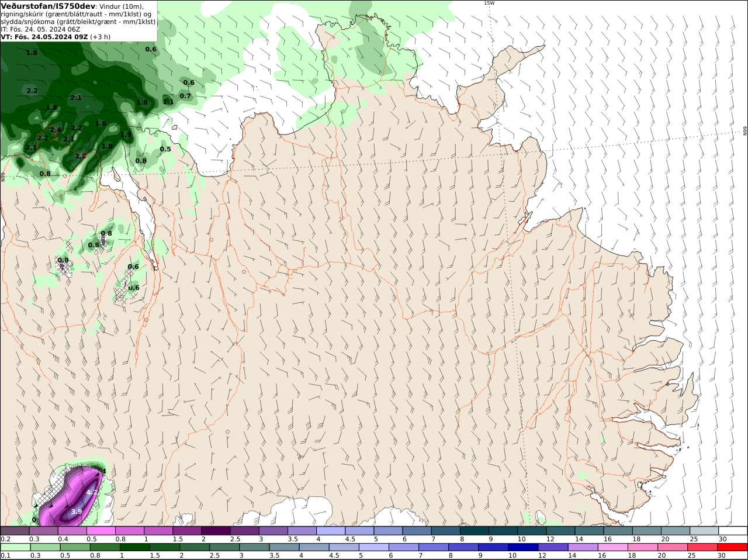
Task: Select the pale green 0.1–0.3 rain swatch
Action: (x=15, y=547)
